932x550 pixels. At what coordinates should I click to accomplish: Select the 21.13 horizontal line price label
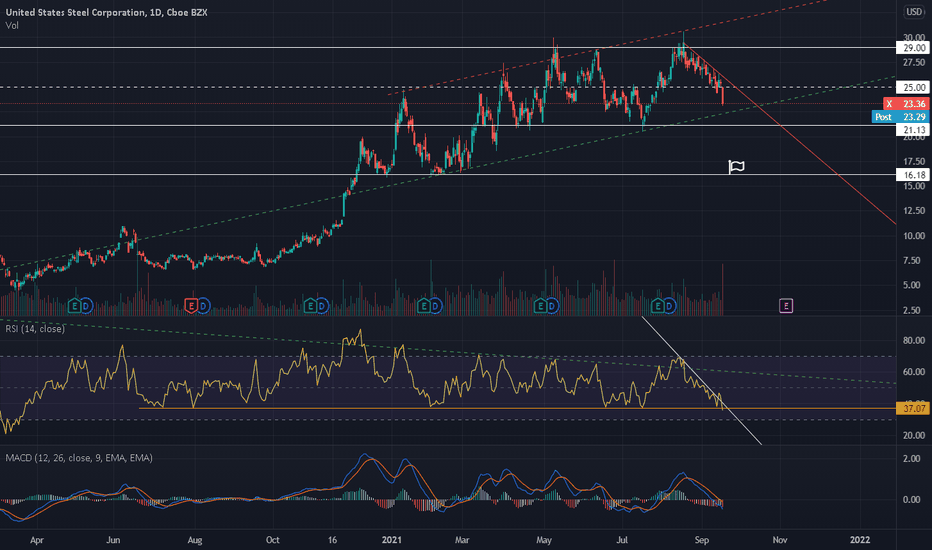click(913, 130)
